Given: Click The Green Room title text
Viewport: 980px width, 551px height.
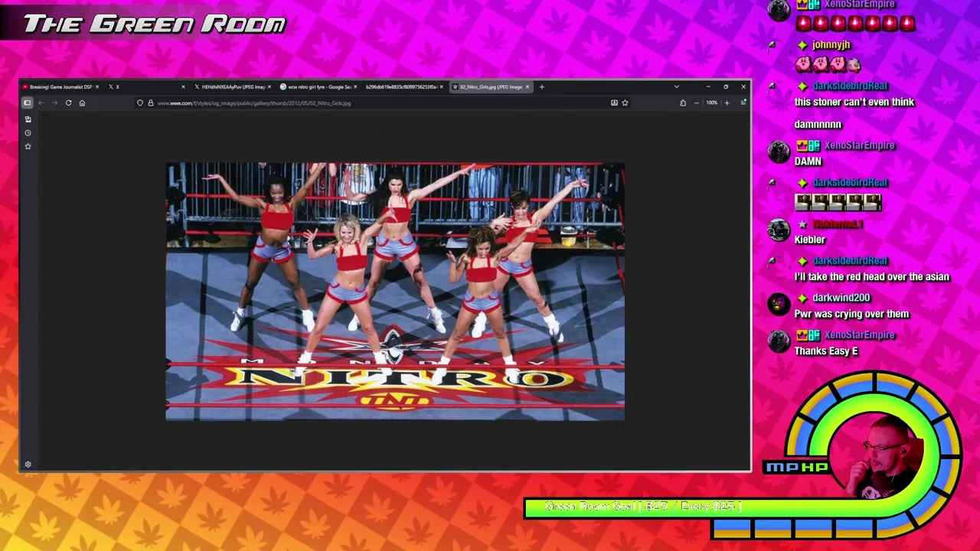Looking at the screenshot, I should [154, 24].
